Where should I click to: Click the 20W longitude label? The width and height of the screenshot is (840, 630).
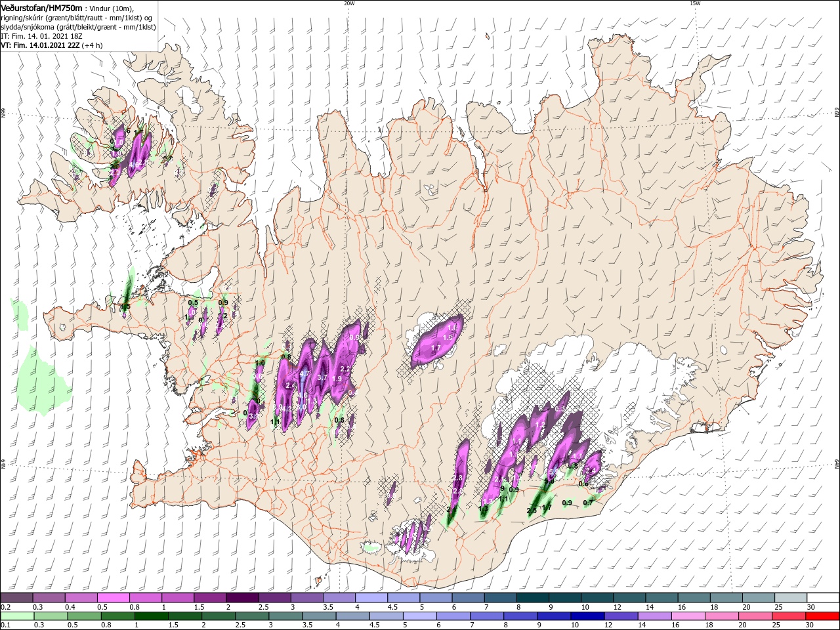click(x=349, y=3)
